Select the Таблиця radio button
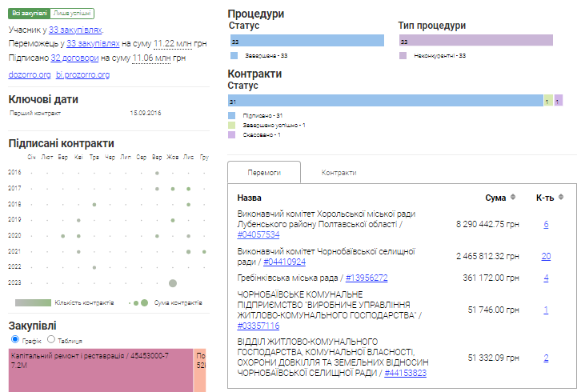The height and width of the screenshot is (392, 581). click(x=51, y=339)
